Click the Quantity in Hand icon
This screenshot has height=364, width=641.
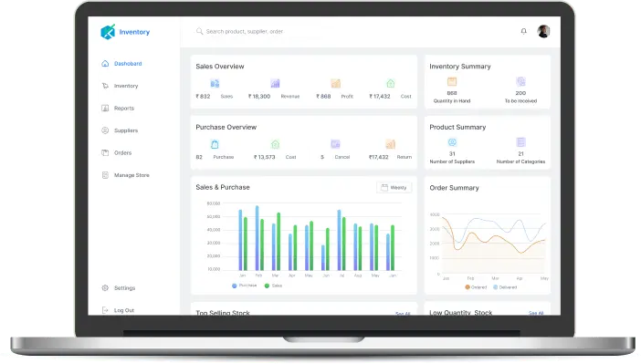coord(452,81)
